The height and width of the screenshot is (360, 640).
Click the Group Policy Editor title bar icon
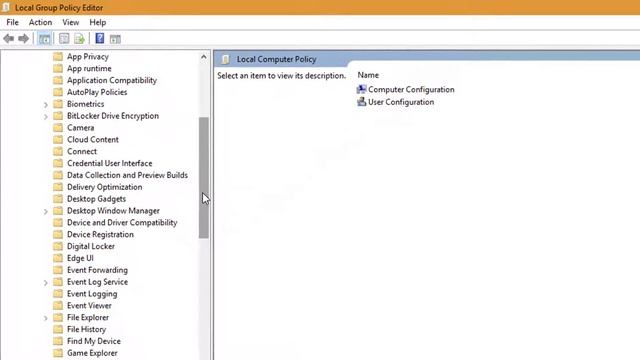6,7
